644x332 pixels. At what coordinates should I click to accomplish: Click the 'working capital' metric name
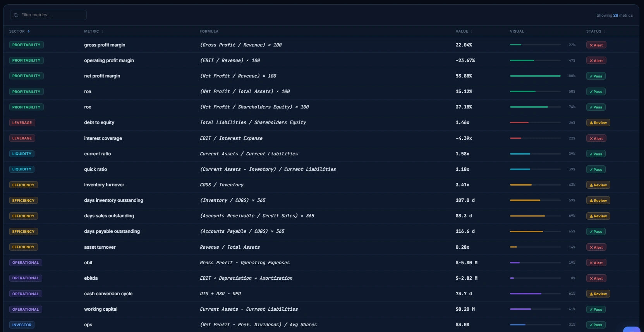[x=101, y=309]
